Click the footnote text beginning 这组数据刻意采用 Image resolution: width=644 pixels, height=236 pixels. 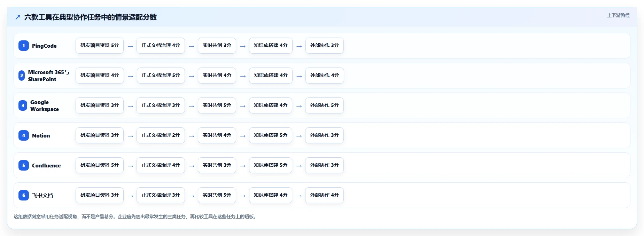point(135,217)
